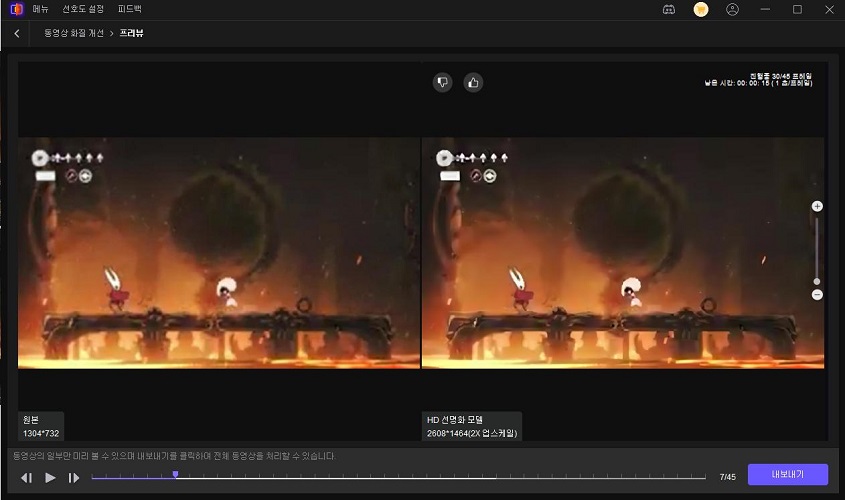Step forward to the next frame
Viewport: 845px width, 500px height.
[73, 478]
